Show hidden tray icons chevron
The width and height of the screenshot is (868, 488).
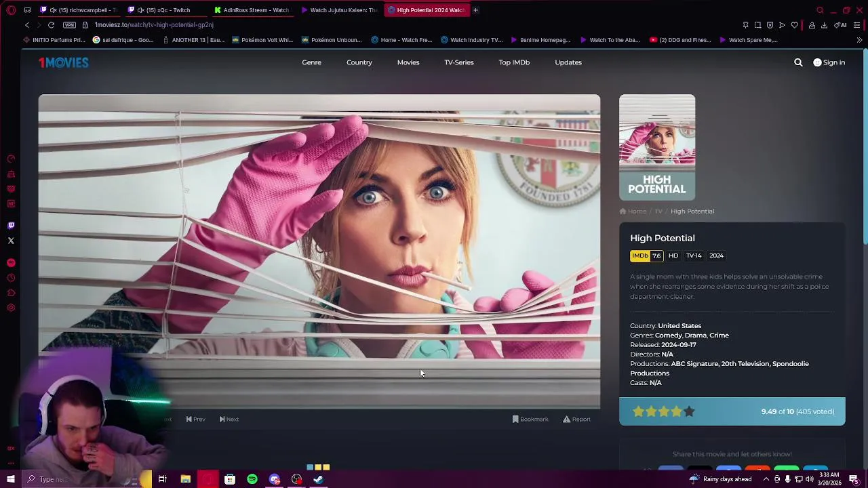pos(767,479)
